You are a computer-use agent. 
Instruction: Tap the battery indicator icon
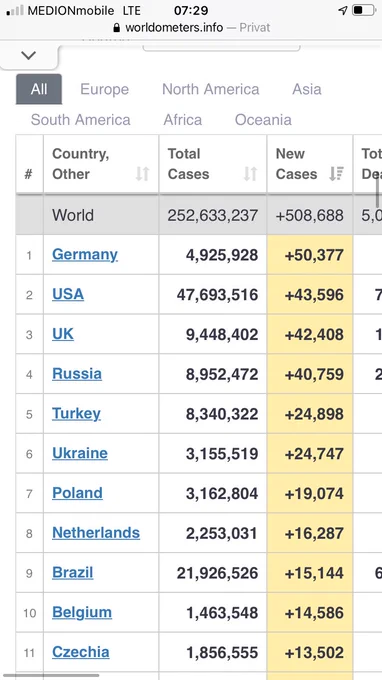click(363, 10)
